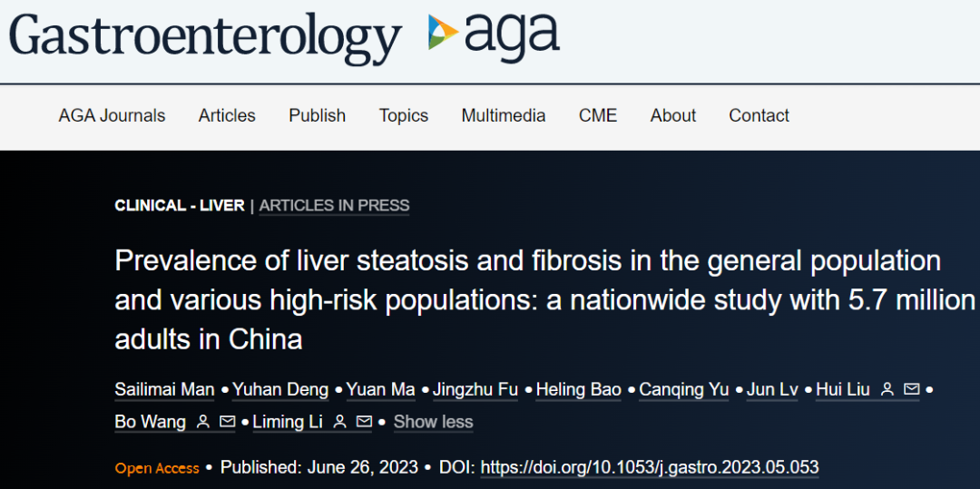This screenshot has width=980, height=489.
Task: Open the Contact page
Action: [759, 116]
